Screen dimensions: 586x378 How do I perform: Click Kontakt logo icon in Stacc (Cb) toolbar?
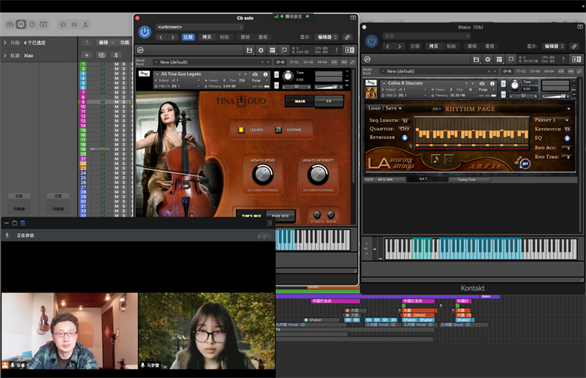coord(367,59)
